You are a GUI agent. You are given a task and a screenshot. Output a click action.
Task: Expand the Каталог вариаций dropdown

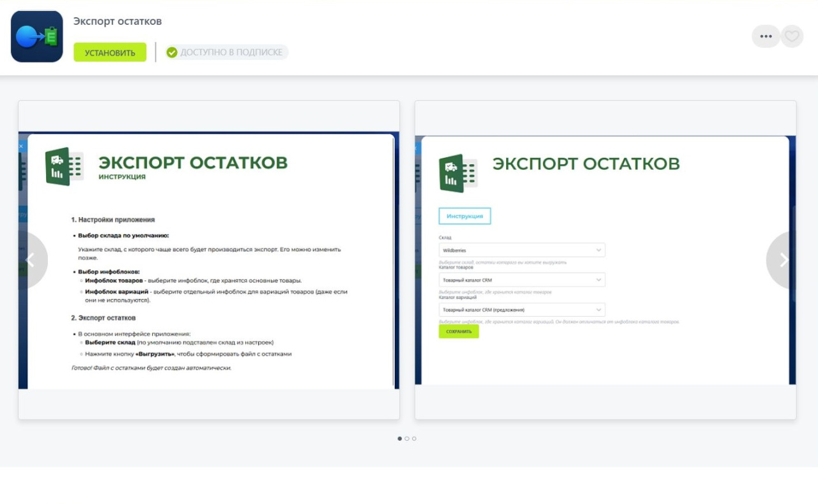(521, 310)
